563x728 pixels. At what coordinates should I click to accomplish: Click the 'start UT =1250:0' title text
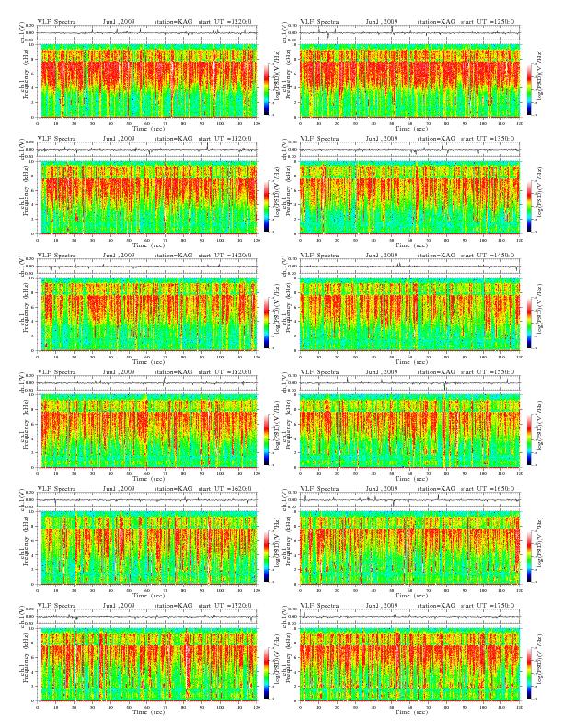[x=488, y=21]
